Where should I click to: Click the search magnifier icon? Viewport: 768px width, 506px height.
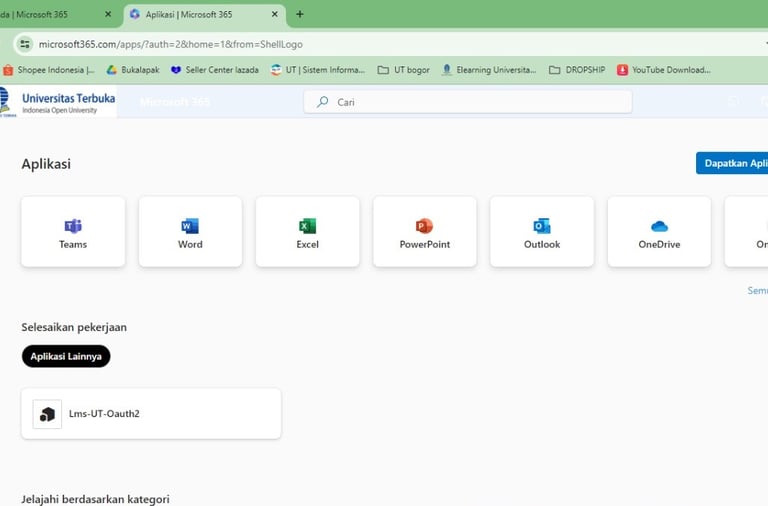pyautogui.click(x=322, y=102)
